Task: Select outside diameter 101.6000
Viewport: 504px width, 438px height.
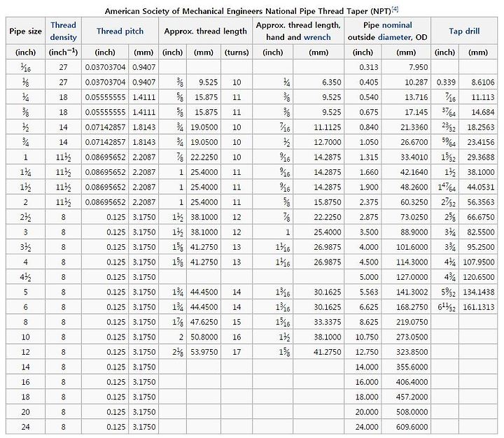Action: click(x=412, y=247)
